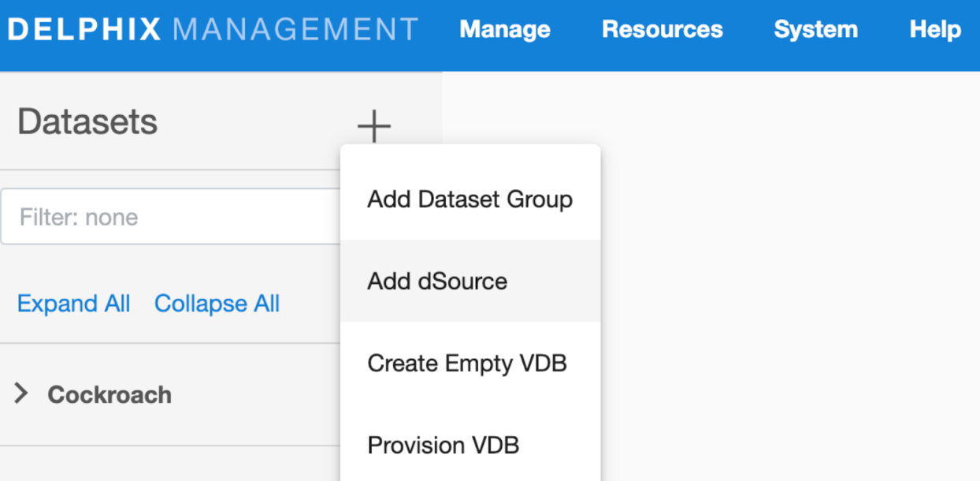This screenshot has width=980, height=481.
Task: Expand the Cockroach dataset group
Action: [x=110, y=394]
